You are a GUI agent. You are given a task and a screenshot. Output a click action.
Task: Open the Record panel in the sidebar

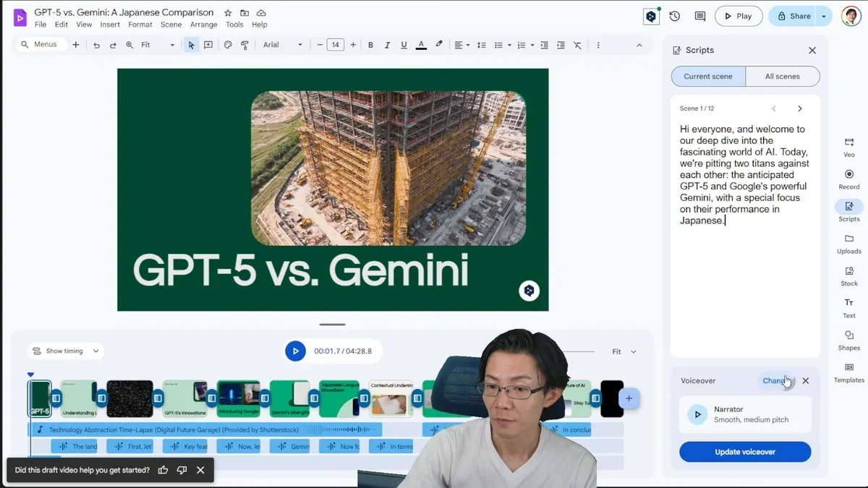849,179
